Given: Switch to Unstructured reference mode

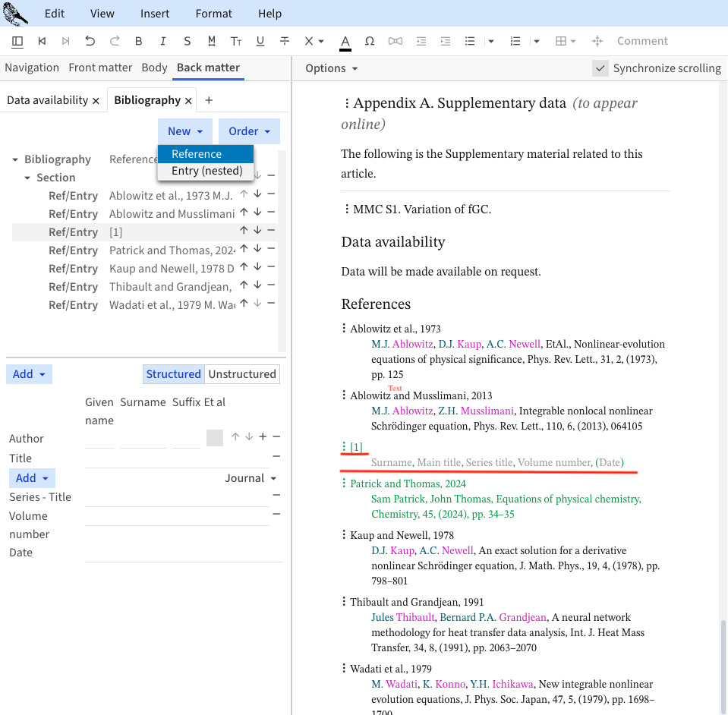Looking at the screenshot, I should pos(242,374).
